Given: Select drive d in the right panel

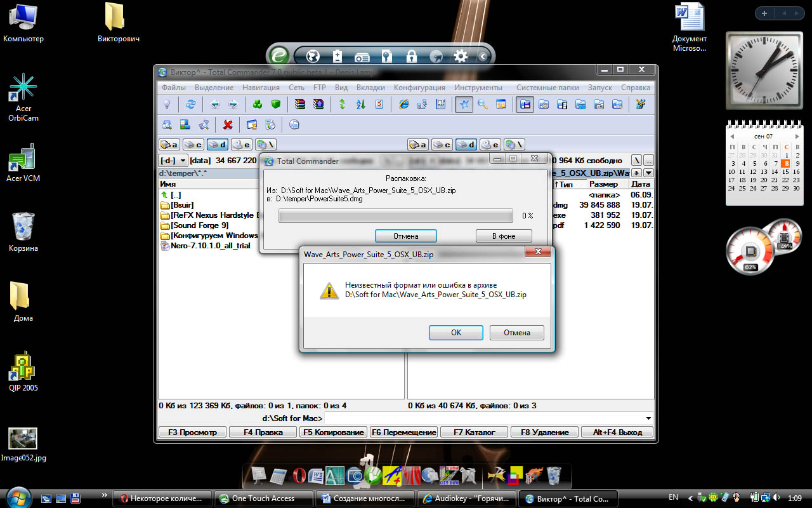Looking at the screenshot, I should 466,145.
